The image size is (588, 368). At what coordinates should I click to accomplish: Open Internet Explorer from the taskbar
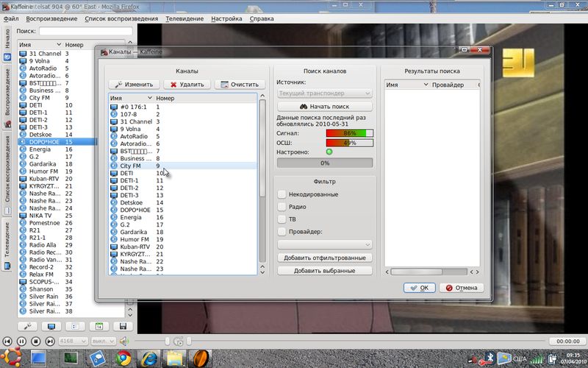tap(149, 358)
